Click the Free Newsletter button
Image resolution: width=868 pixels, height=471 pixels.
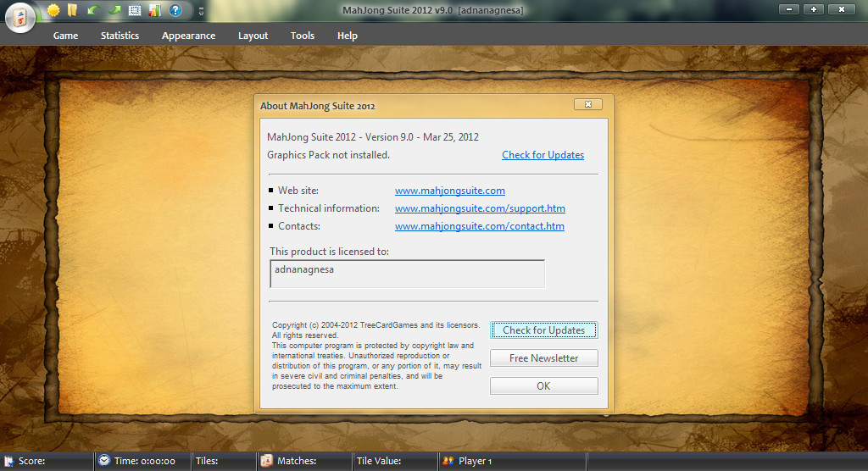click(543, 358)
